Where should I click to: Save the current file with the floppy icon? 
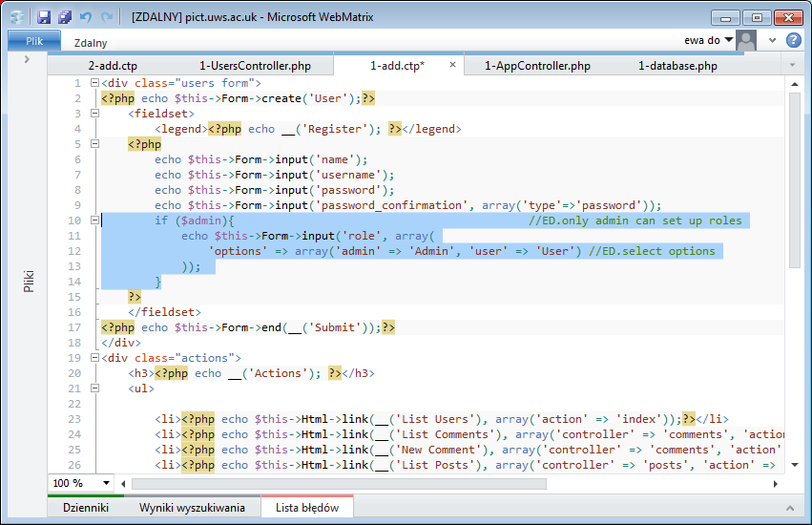(44, 17)
